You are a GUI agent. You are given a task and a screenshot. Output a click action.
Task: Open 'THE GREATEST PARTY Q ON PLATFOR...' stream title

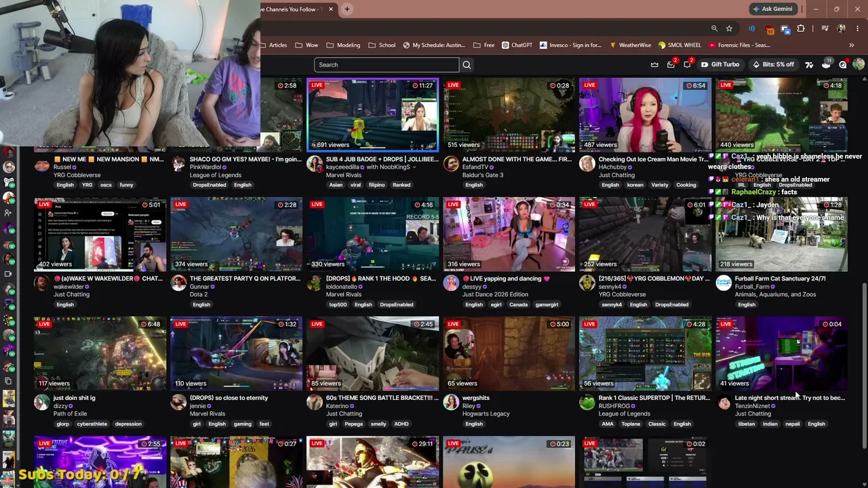point(245,279)
